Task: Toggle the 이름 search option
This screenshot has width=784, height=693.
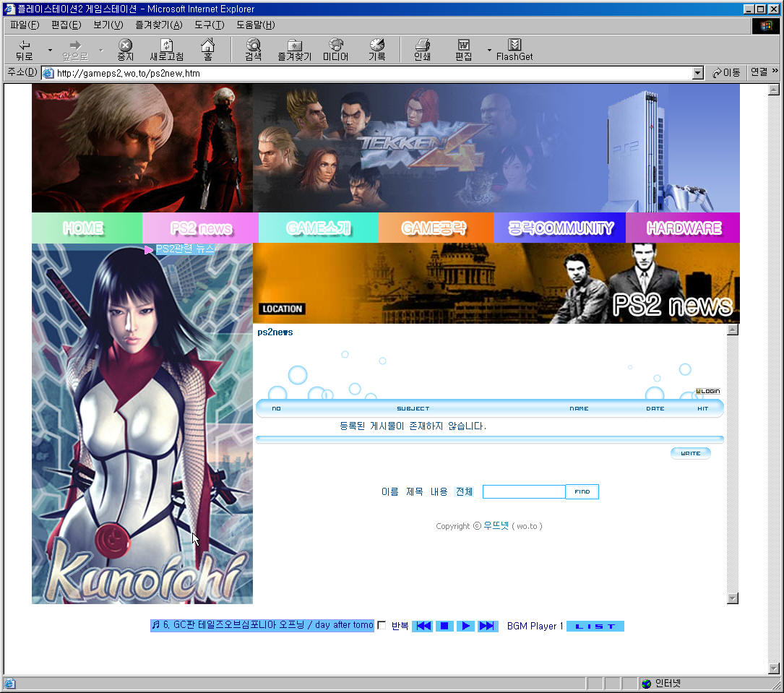Action: 390,491
